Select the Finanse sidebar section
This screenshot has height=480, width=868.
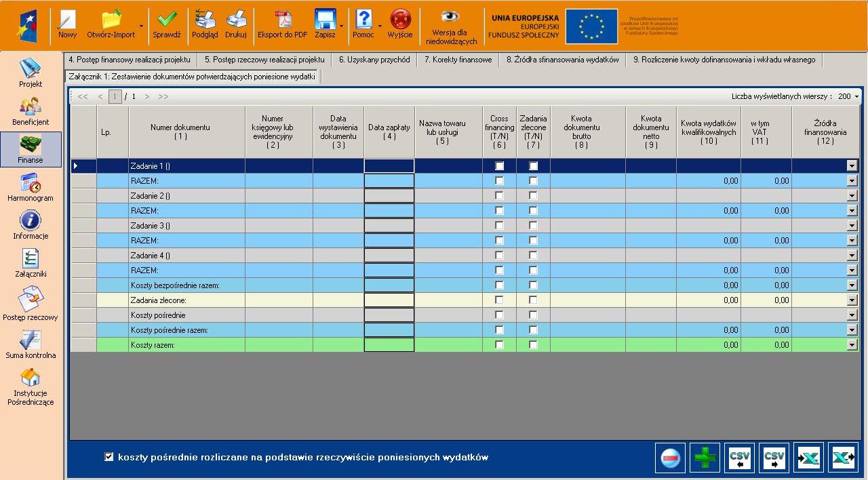[x=31, y=149]
